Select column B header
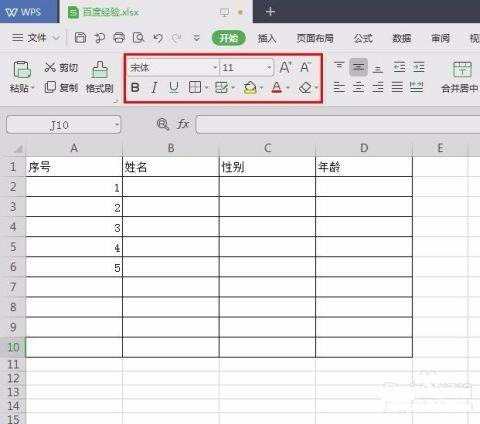This screenshot has height=424, width=480. click(x=171, y=148)
